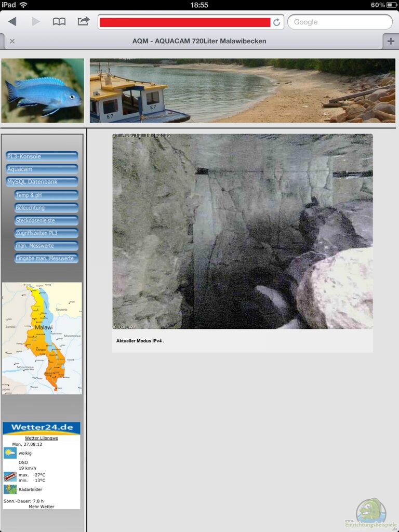Tap the Safari forward arrow

[x=36, y=21]
